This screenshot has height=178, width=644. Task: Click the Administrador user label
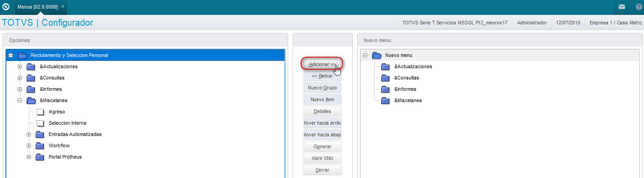532,23
